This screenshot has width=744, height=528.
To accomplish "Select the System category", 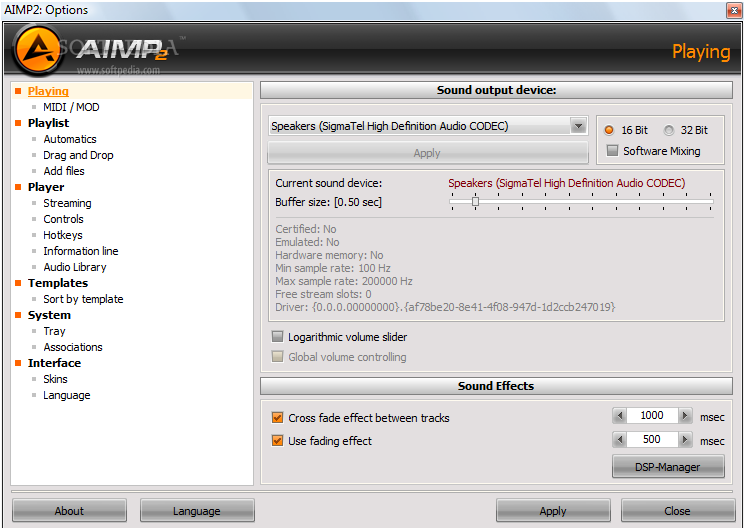I will (x=49, y=315).
